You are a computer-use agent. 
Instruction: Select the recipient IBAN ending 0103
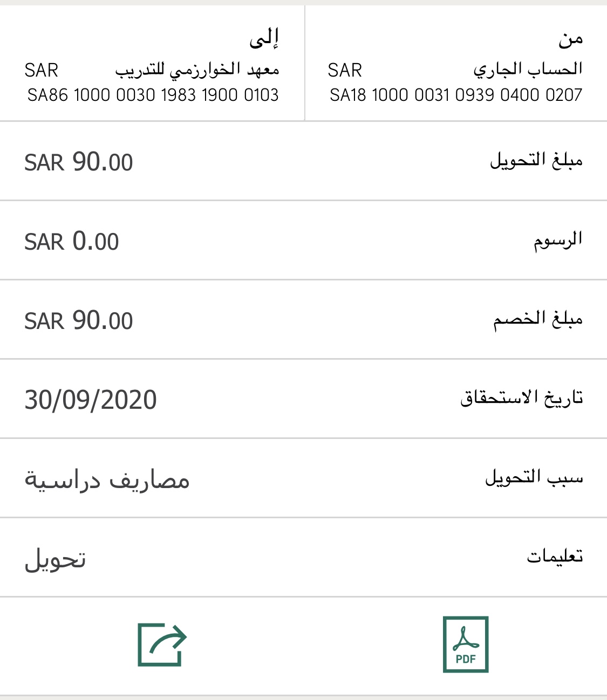point(153,95)
